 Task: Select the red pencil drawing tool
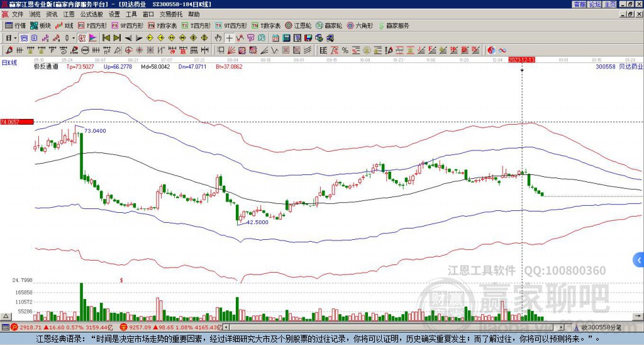9,50
